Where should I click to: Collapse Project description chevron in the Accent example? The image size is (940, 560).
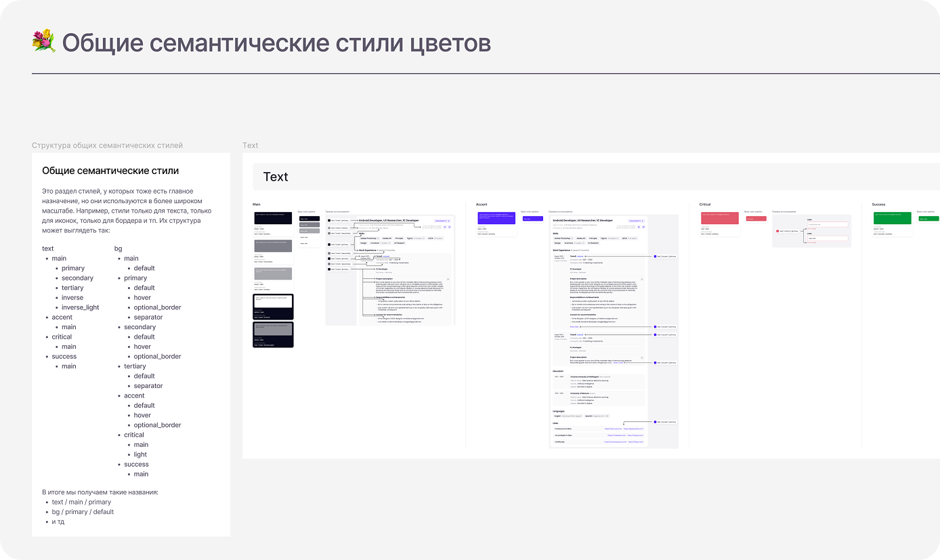pos(642,279)
